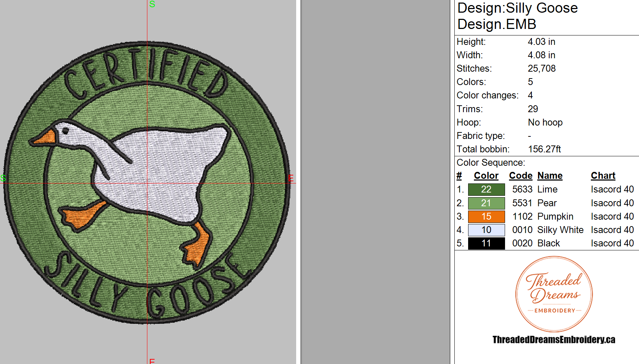Click the Color column header

486,176
